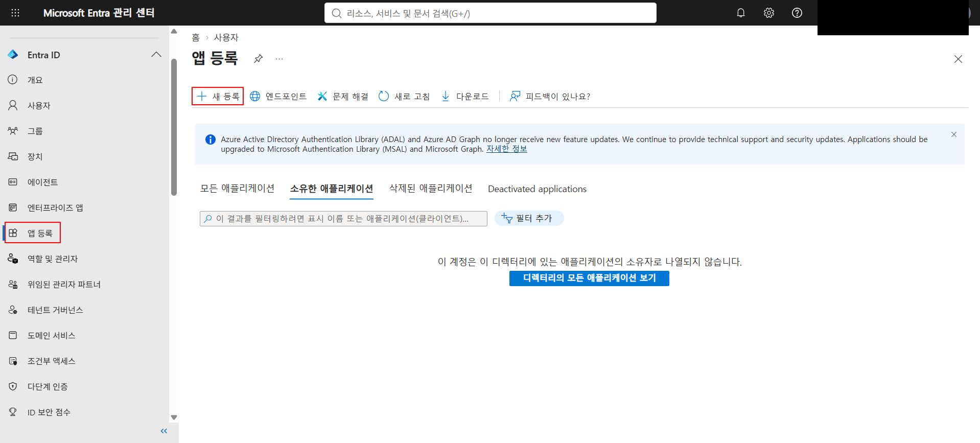
Task: Switch to 삭제된 애플리케이션 tab
Action: pyautogui.click(x=431, y=189)
